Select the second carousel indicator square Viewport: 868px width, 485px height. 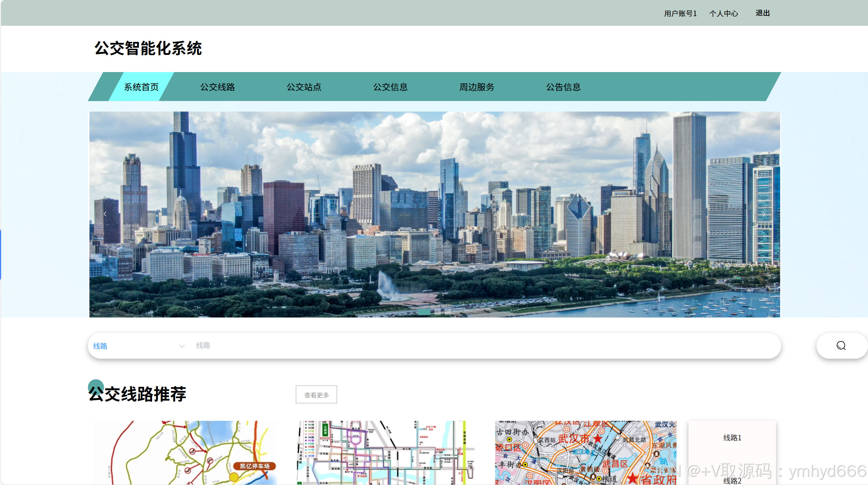click(437, 312)
